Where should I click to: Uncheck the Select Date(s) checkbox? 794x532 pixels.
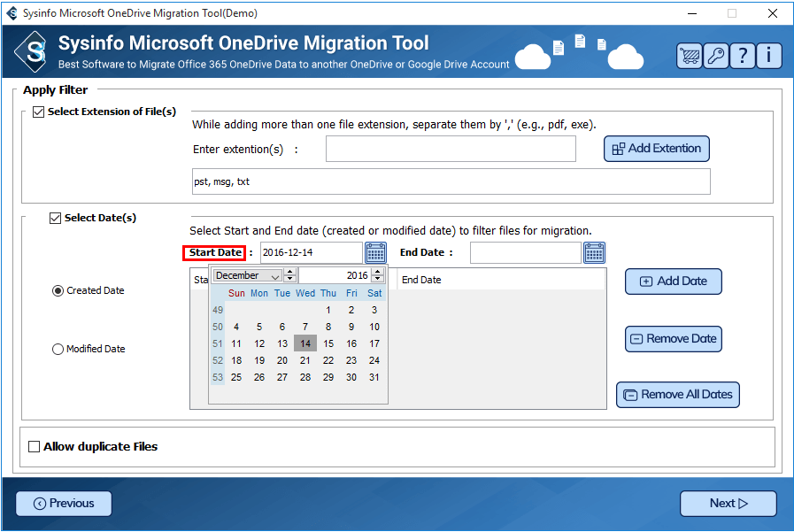pos(55,218)
